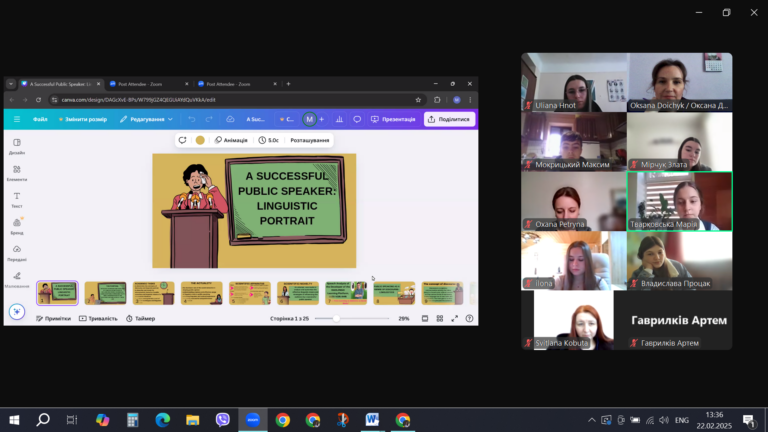Screen dimensions: 768x432
Task: Open the Elements panel in the sidebar
Action: [17, 173]
